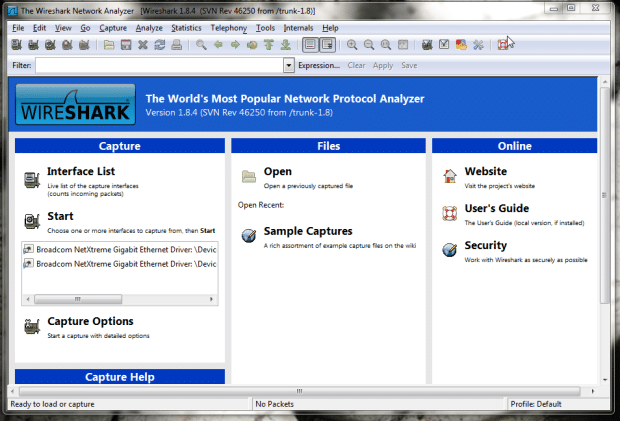620x421 pixels.
Task: Click the Zoom in toolbar icon
Action: click(352, 45)
